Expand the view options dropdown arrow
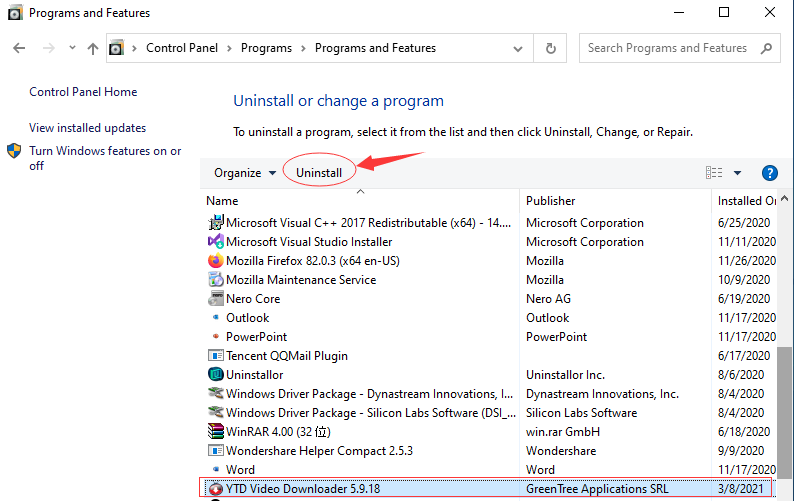This screenshot has height=501, width=794. point(737,173)
